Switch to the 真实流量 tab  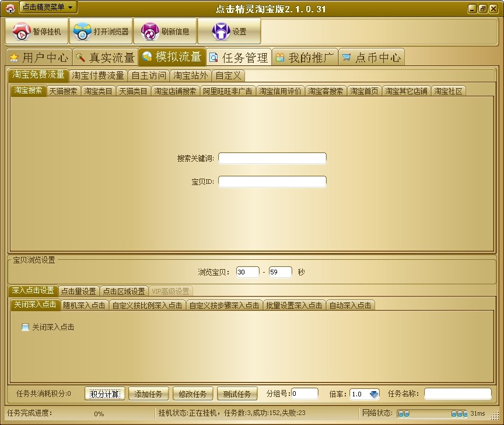click(106, 58)
